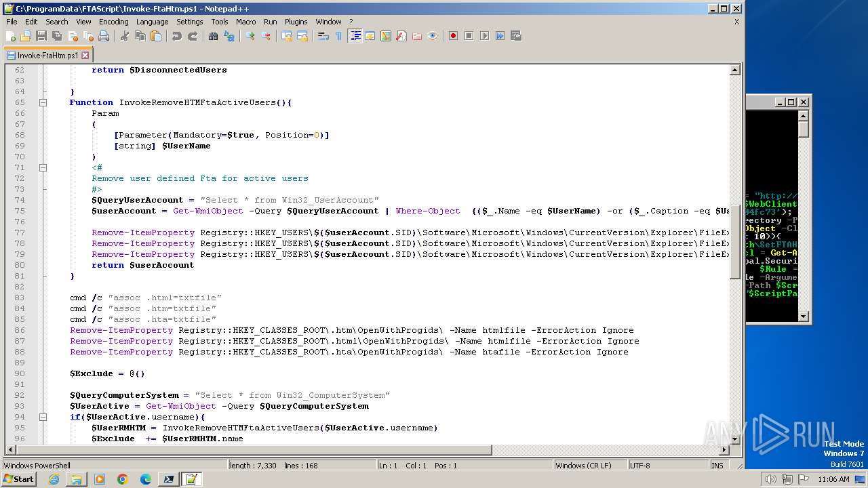Zoom in using the toolbar icon

coord(250,36)
